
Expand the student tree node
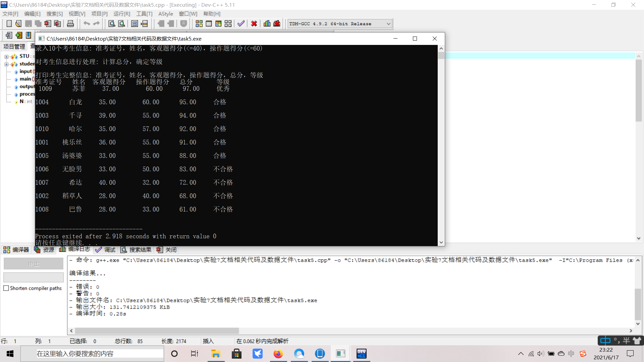click(x=6, y=64)
